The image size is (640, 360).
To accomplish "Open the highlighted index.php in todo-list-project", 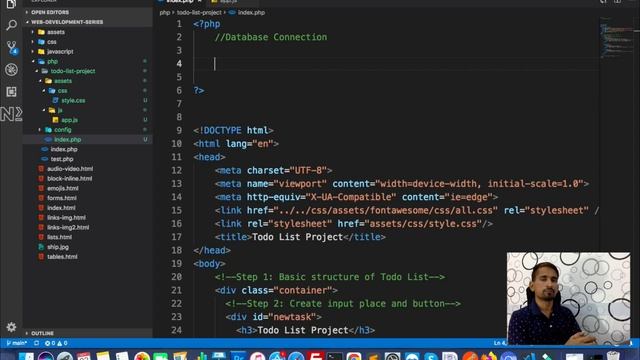I will [x=67, y=139].
